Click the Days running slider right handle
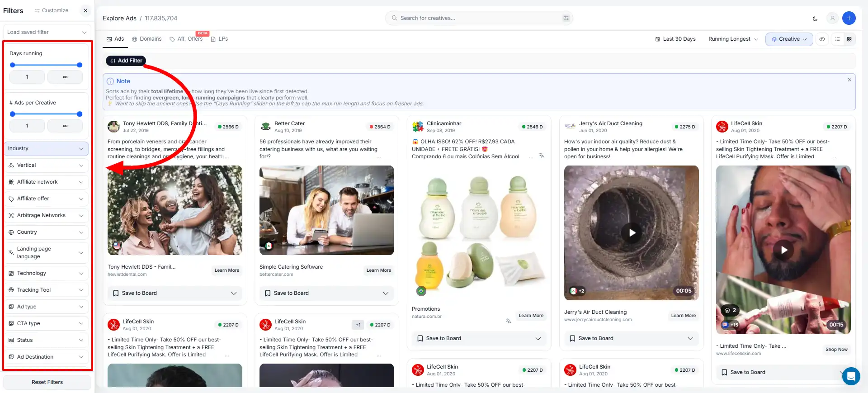868x393 pixels. point(80,65)
